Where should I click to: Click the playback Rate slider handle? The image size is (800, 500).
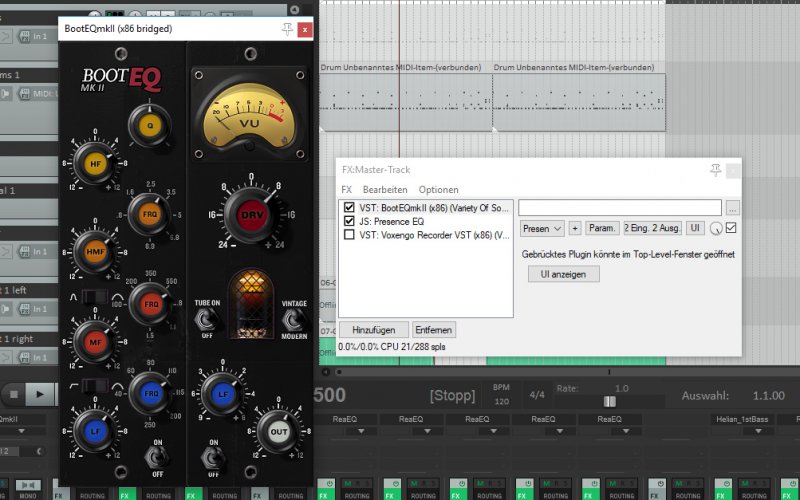[x=610, y=402]
